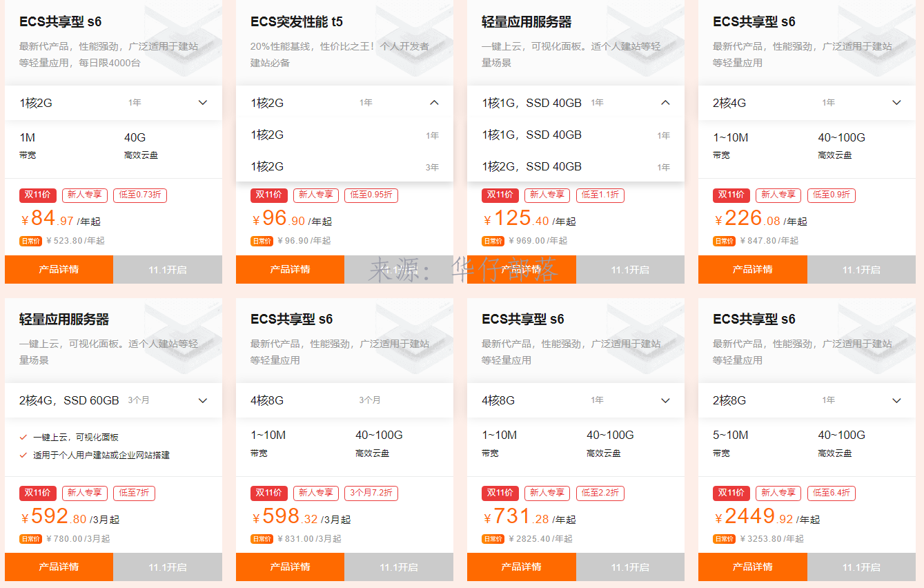The width and height of the screenshot is (924, 588).
Task: Click the chevron arrow on the ¥226.08 card
Action: tap(896, 103)
